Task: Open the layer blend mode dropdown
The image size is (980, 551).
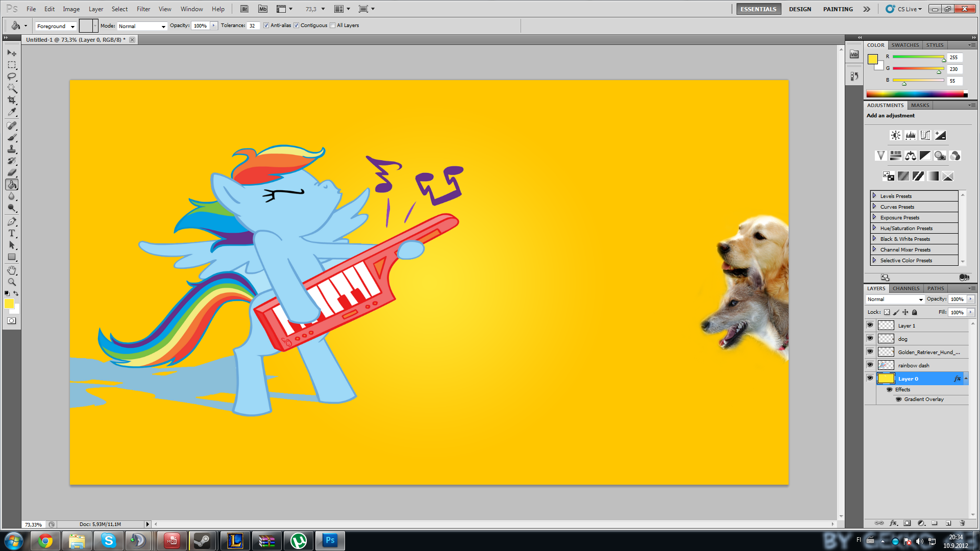Action: [x=895, y=299]
